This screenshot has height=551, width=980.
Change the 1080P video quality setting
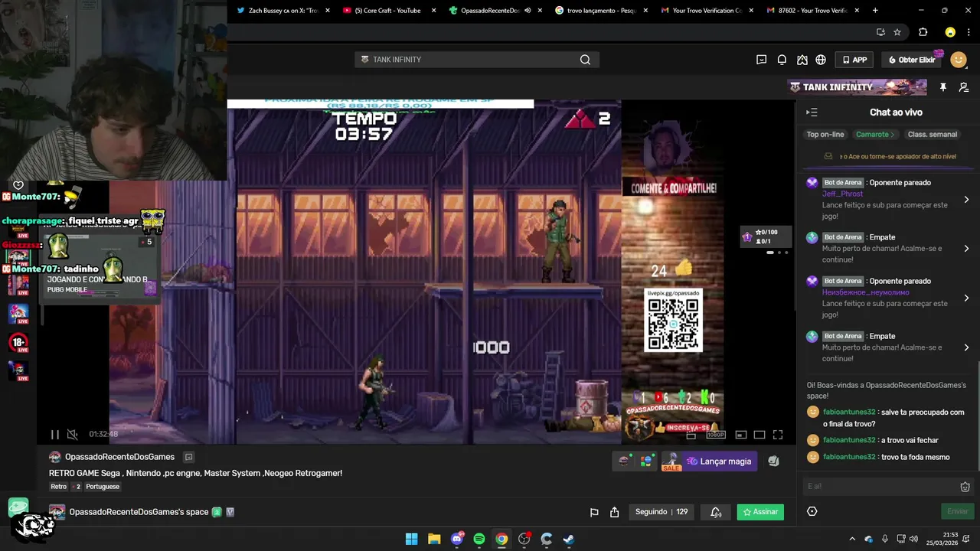click(x=716, y=435)
